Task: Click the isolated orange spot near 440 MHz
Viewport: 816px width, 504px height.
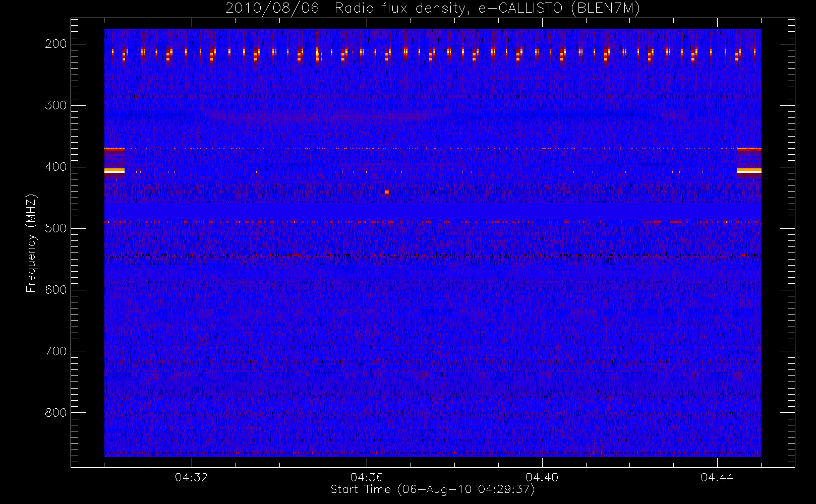Action: click(x=387, y=192)
